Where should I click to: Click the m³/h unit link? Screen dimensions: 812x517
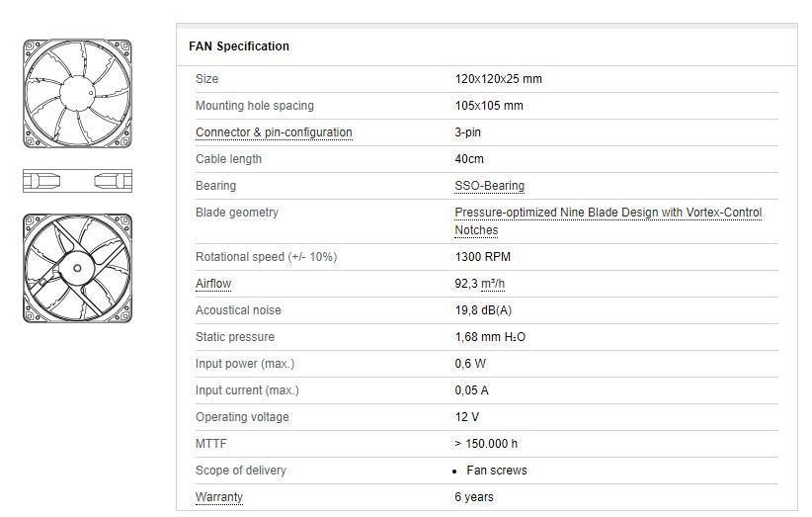493,284
